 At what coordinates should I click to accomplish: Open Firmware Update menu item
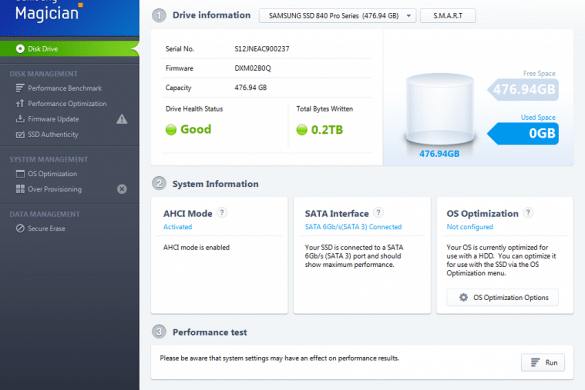tap(47, 119)
